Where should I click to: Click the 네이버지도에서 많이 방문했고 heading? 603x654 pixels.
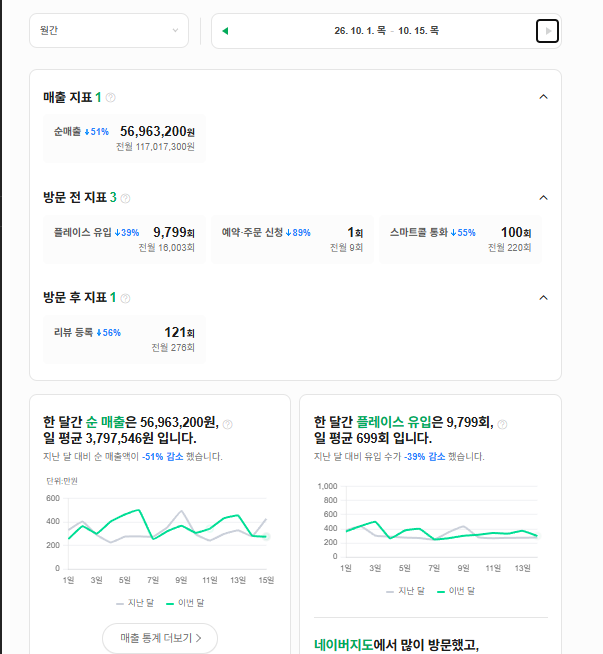click(396, 645)
